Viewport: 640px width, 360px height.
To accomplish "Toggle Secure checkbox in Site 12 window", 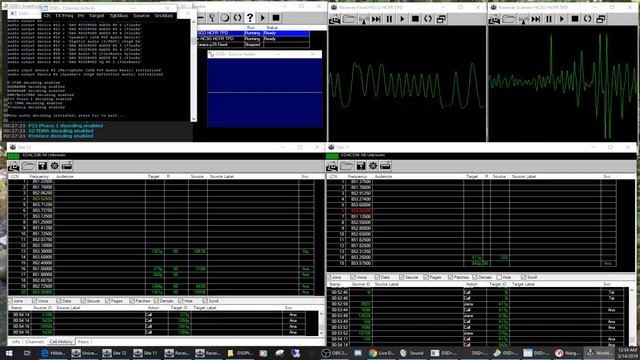I will (x=83, y=301).
